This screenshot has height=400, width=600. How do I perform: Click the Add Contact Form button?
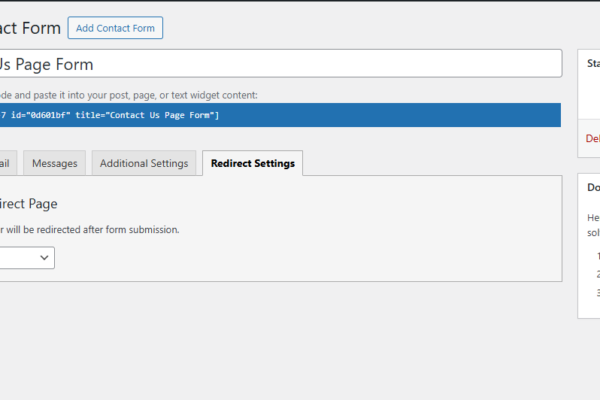(x=115, y=28)
